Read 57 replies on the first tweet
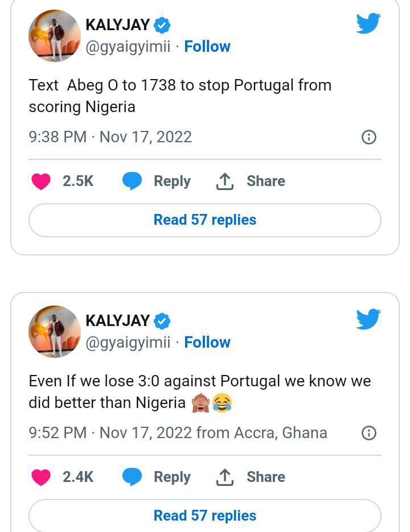This screenshot has height=532, width=410. point(205,220)
